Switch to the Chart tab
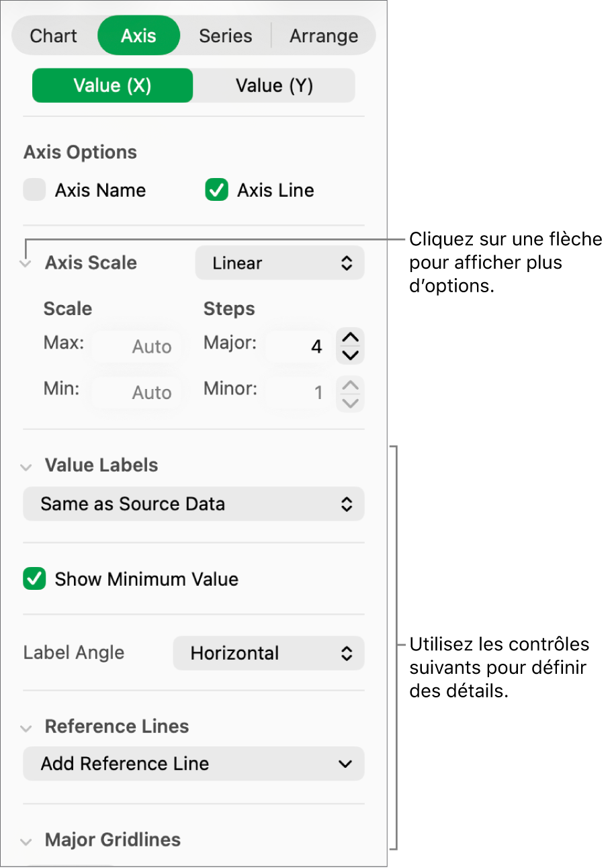The image size is (610, 868). 54,35
